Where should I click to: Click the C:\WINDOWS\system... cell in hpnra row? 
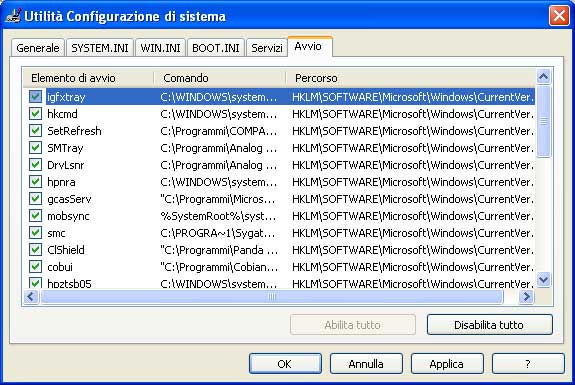219,182
